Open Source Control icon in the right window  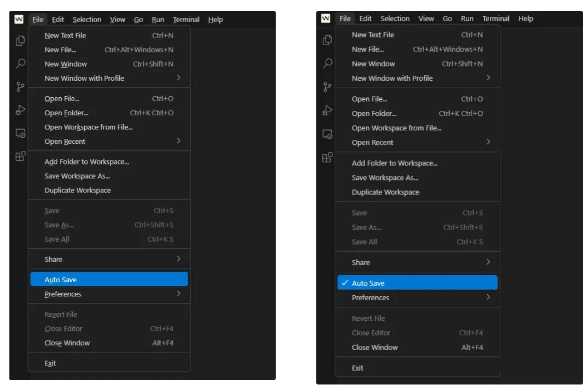coord(327,87)
